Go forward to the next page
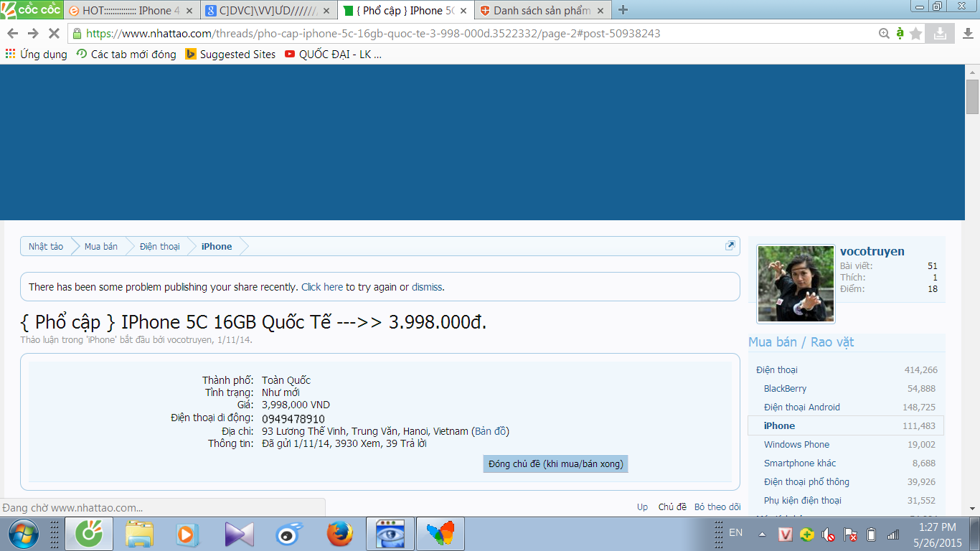The width and height of the screenshot is (980, 551). [x=33, y=33]
